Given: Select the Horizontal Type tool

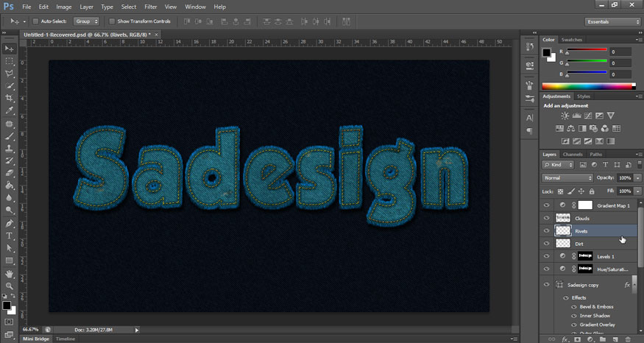Looking at the screenshot, I should 9,236.
